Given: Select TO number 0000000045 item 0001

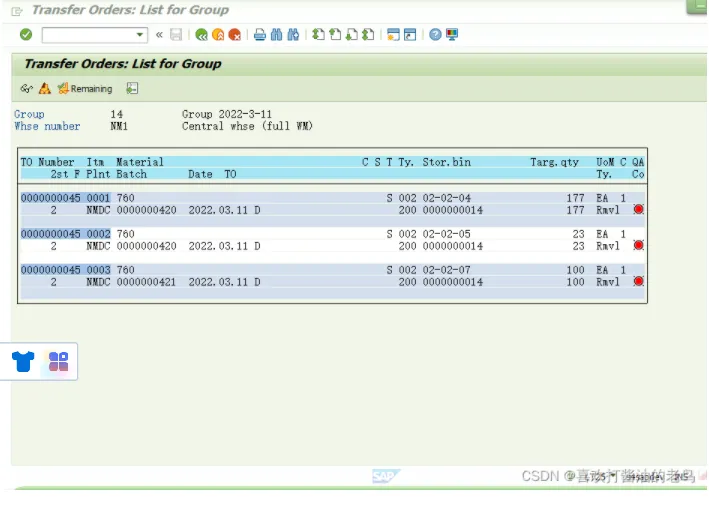Looking at the screenshot, I should pyautogui.click(x=66, y=198).
